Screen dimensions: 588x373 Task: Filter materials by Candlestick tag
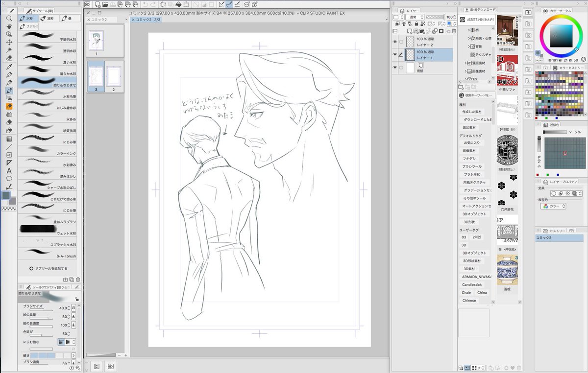tap(472, 285)
